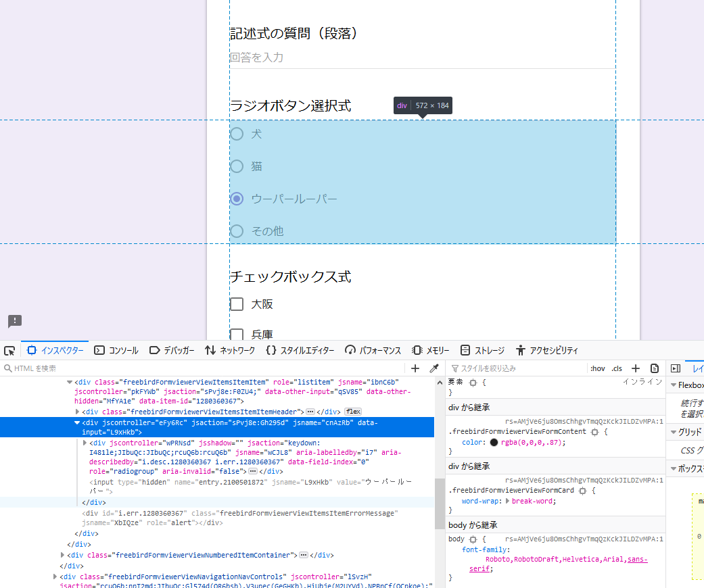Image resolution: width=704 pixels, height=588 pixels.
Task: Select the node picker tool in DevTools
Action: pyautogui.click(x=9, y=350)
